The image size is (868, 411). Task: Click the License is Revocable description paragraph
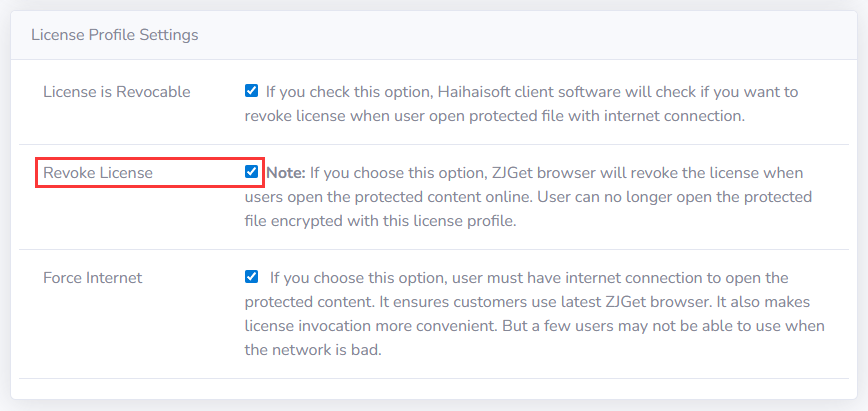pos(520,104)
